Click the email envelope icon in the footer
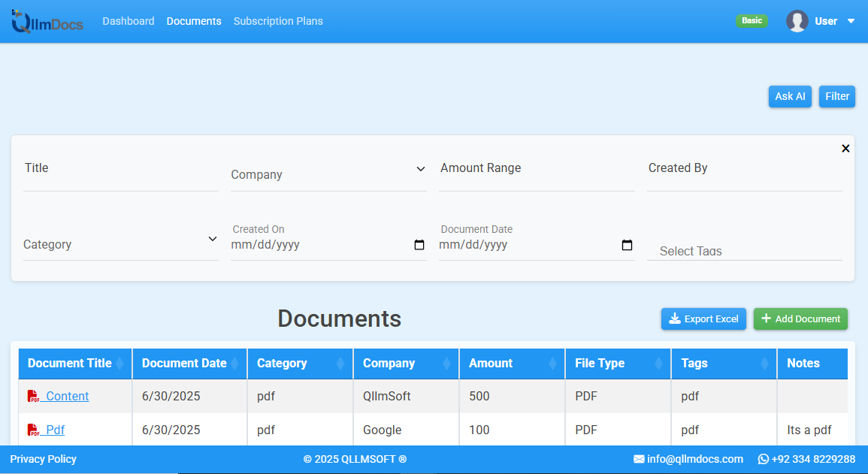Viewport: 868px width, 474px height. (640, 459)
